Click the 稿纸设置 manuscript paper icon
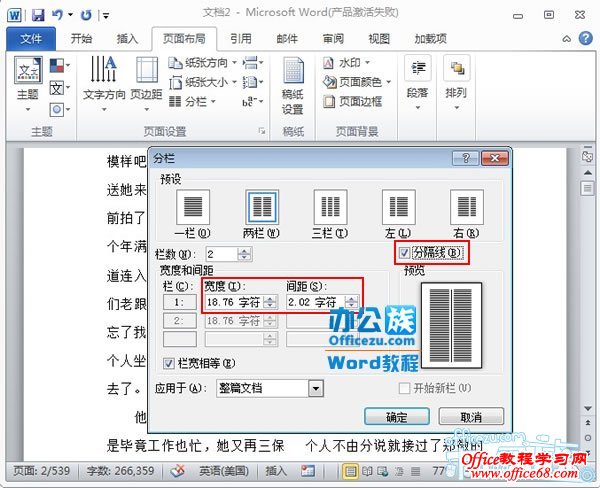Viewport: 600px width, 488px height. (x=293, y=85)
